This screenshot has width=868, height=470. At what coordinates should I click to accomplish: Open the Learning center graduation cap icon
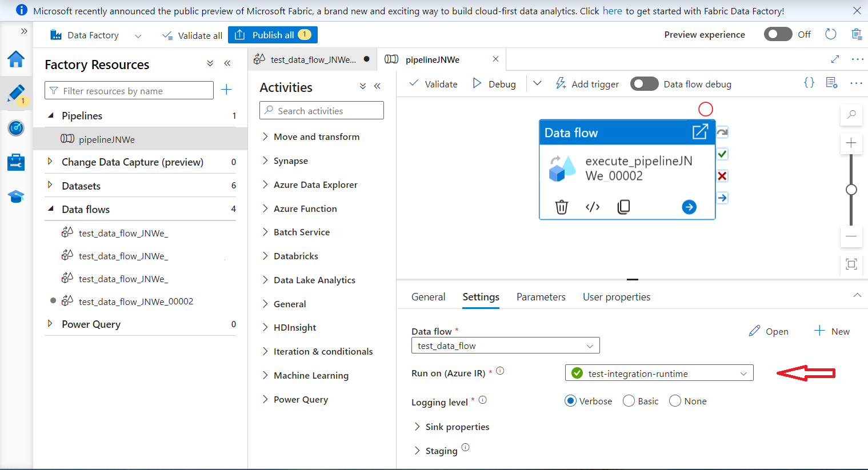click(x=16, y=197)
